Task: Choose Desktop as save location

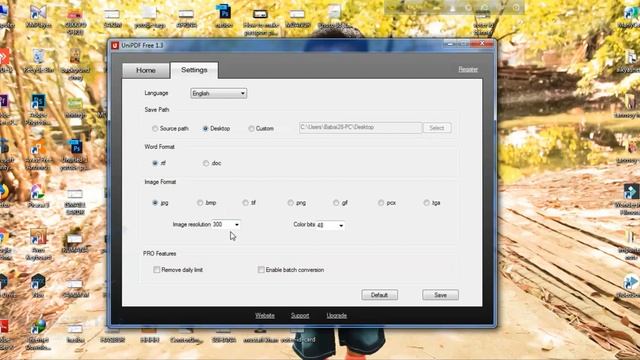Action: click(216, 129)
